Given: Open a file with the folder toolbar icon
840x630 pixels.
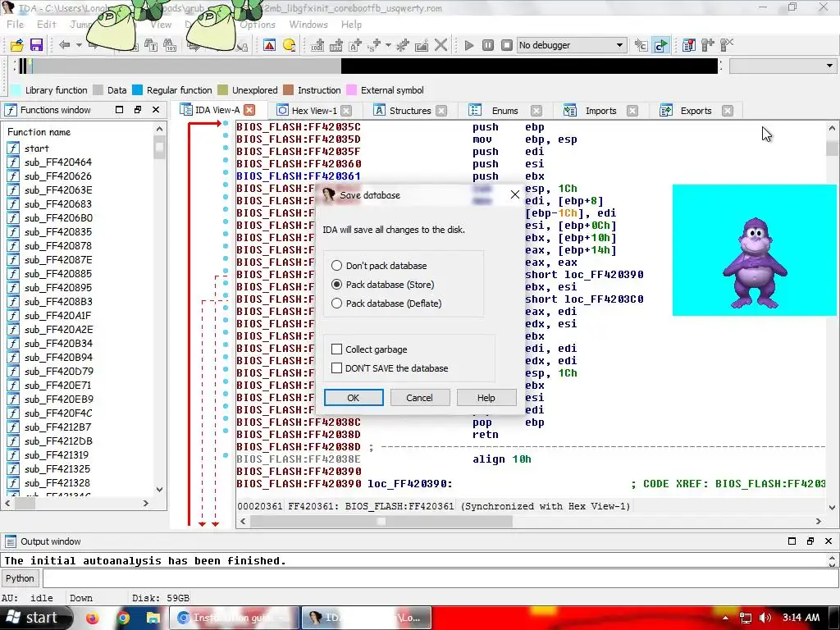Looking at the screenshot, I should [x=17, y=45].
